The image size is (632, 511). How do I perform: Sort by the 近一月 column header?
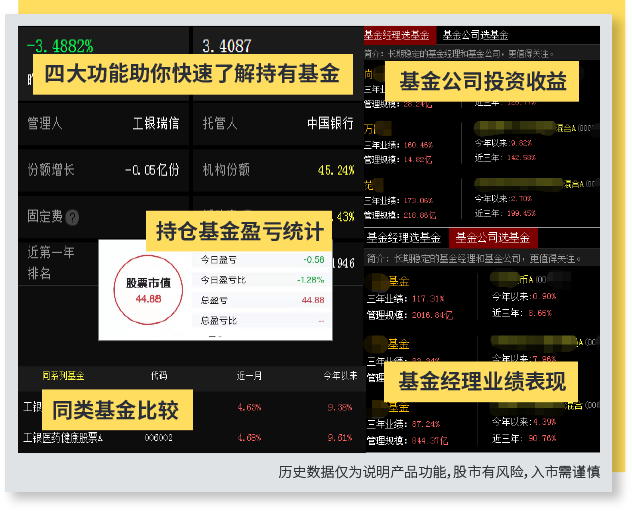point(248,376)
